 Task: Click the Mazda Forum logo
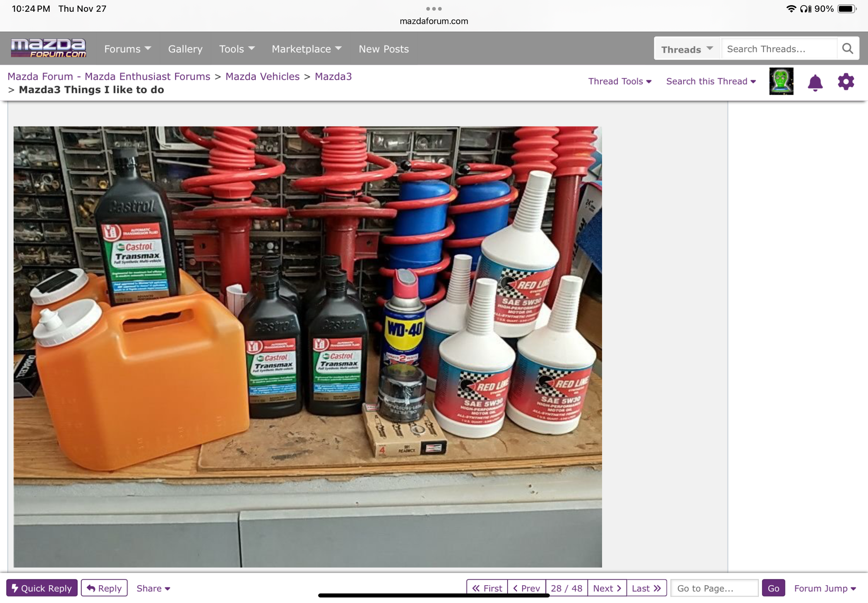coord(49,48)
